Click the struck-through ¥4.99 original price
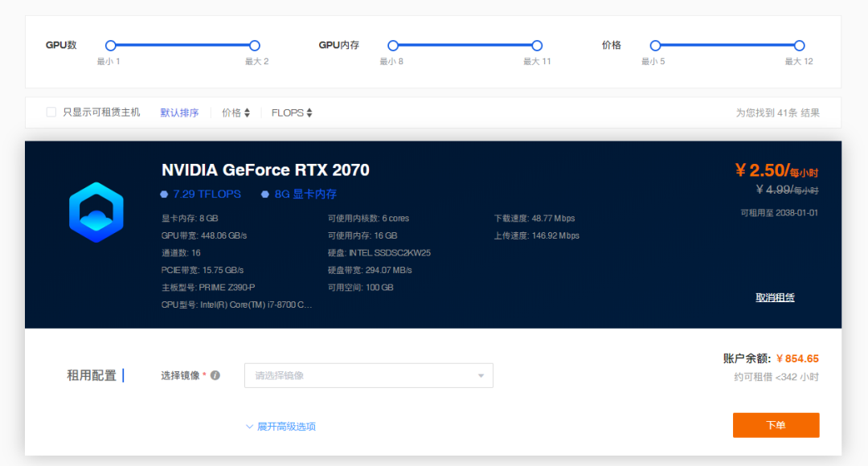868x466 pixels. point(787,190)
